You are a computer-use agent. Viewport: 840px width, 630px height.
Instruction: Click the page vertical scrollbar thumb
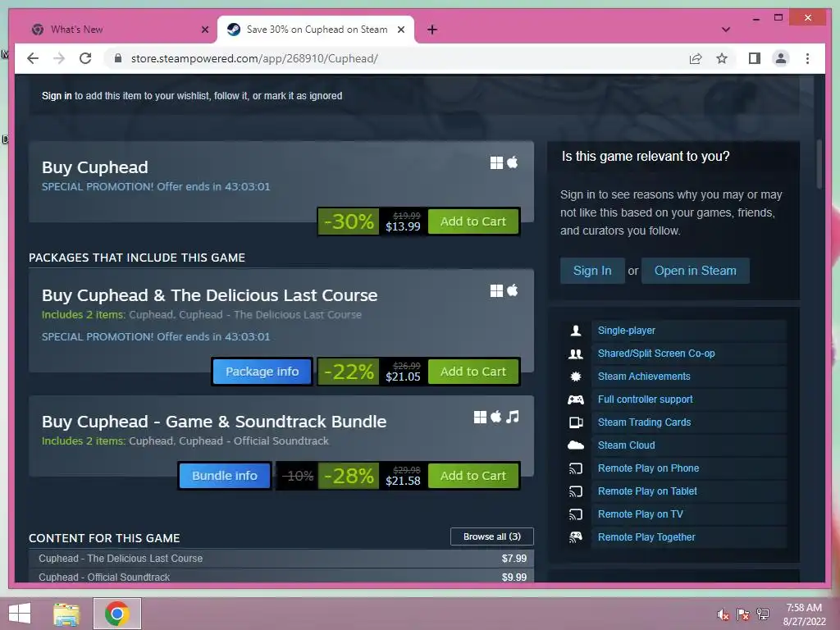pyautogui.click(x=819, y=164)
